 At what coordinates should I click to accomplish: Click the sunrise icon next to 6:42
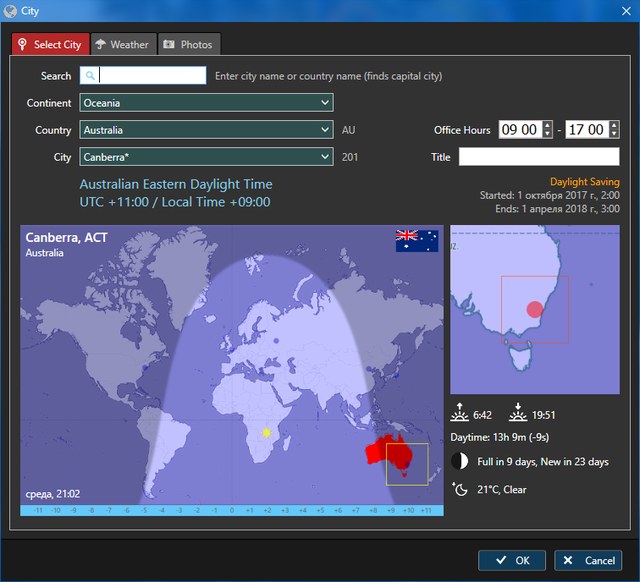pos(460,414)
